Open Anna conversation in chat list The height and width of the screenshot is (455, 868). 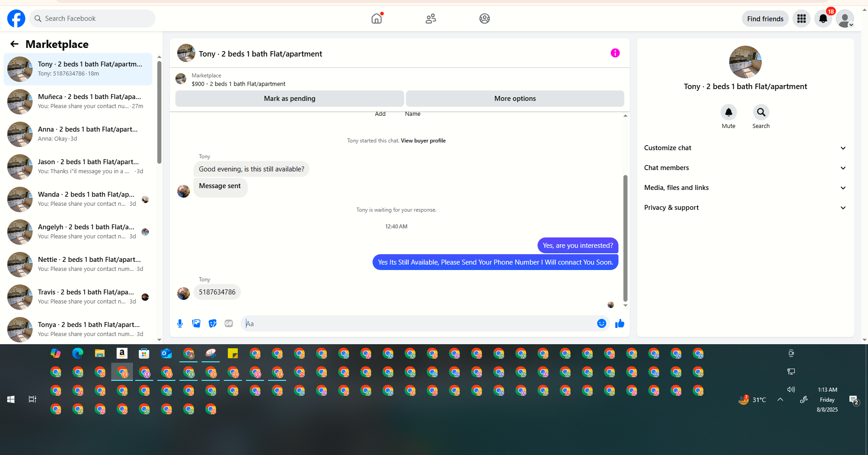[x=78, y=134]
